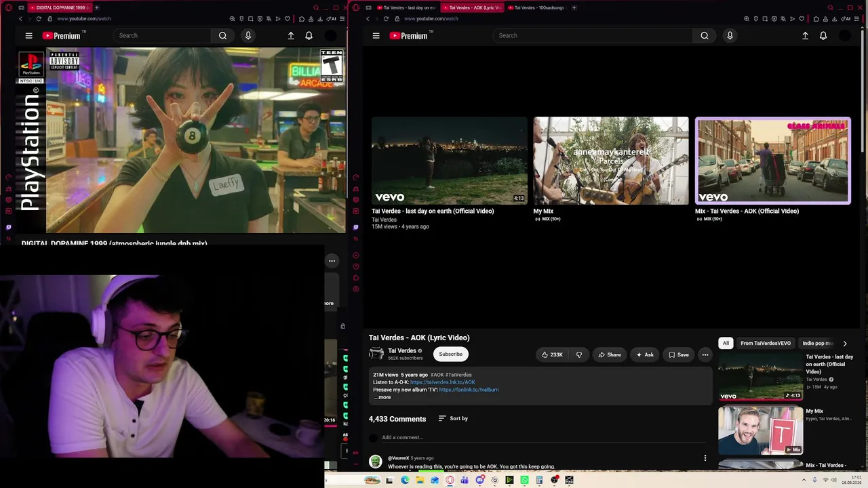Open the taiverdes.lnk.to/AOK link

(x=443, y=382)
